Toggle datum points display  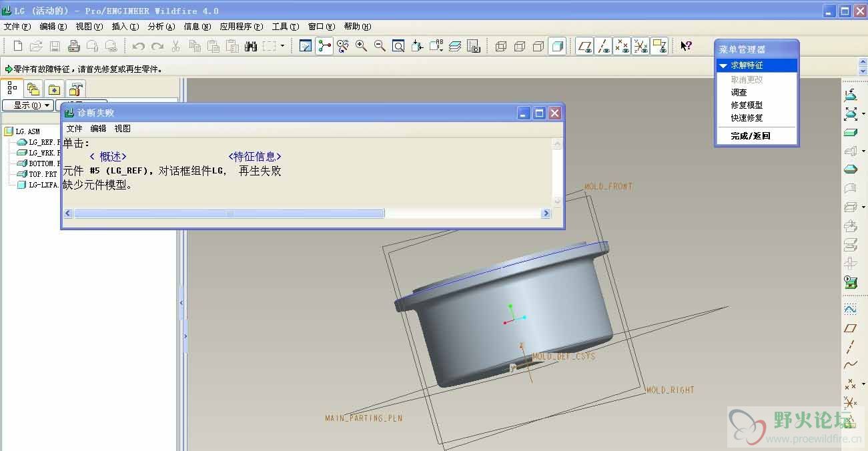click(x=622, y=46)
